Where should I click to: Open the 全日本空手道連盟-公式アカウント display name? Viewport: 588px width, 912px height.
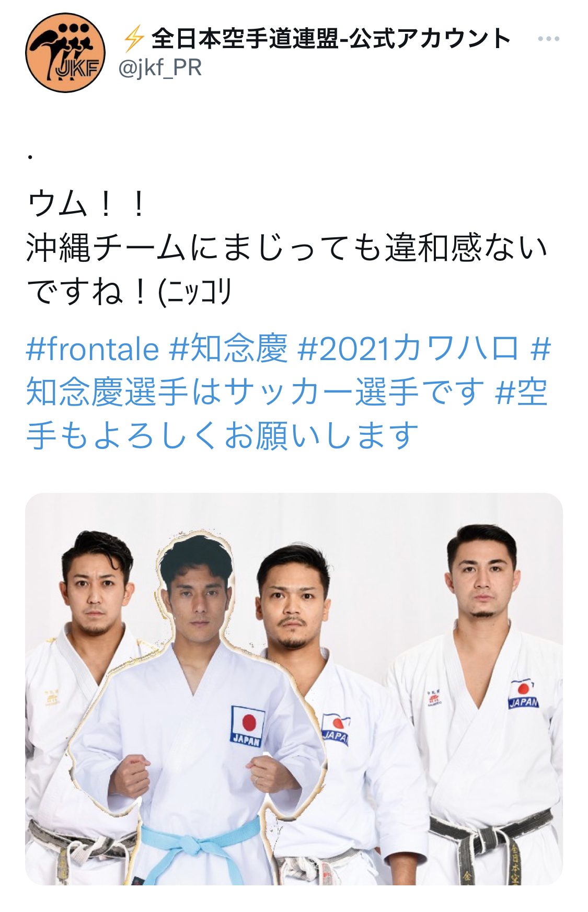tap(331, 39)
